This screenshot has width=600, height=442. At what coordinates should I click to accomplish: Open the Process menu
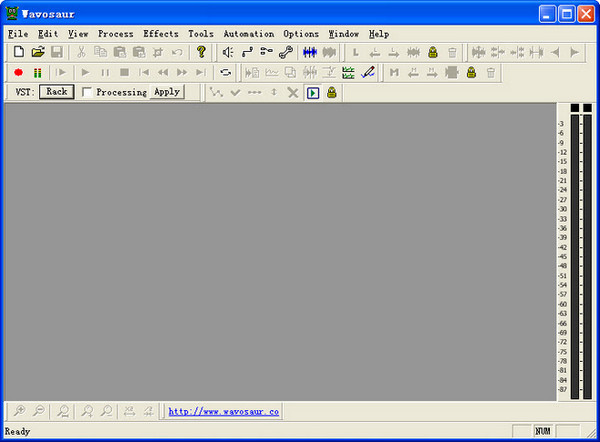click(x=116, y=34)
